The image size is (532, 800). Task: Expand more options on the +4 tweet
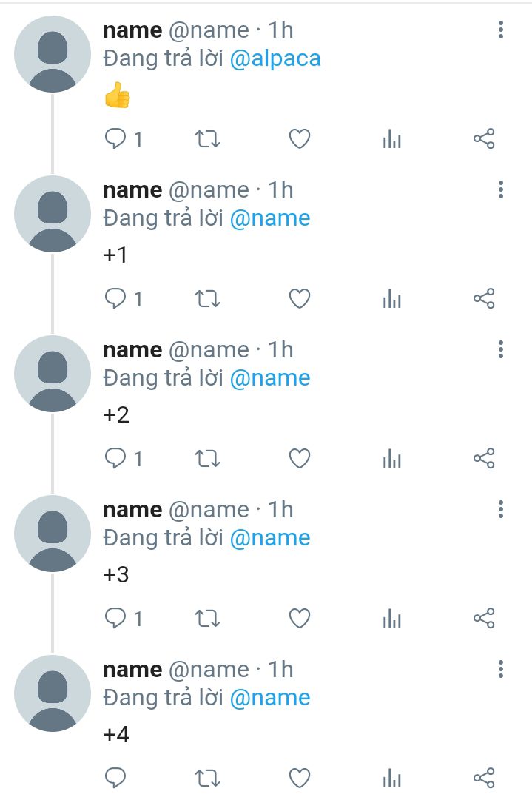(x=501, y=670)
